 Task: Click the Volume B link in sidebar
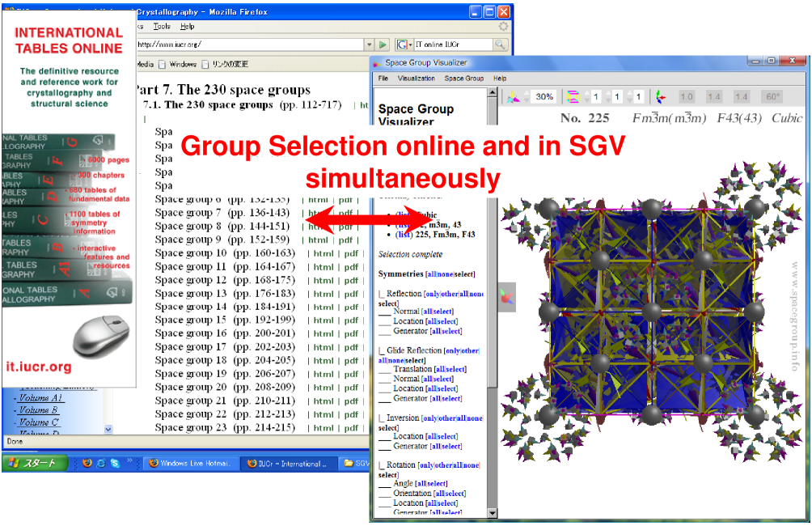coord(39,410)
